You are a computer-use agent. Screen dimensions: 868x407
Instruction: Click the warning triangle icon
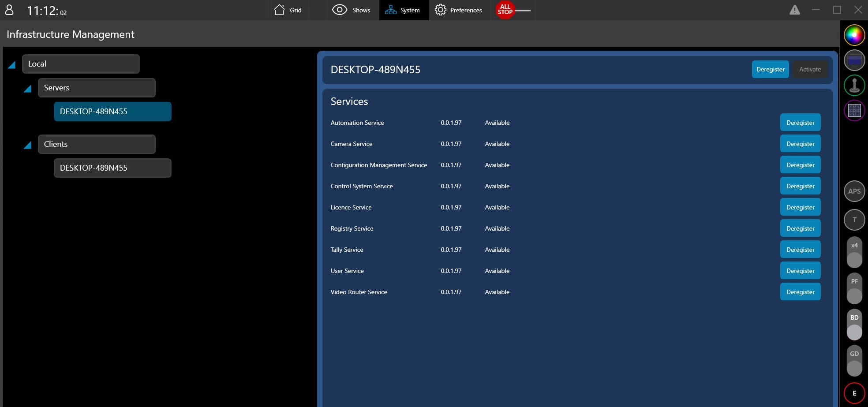(x=794, y=10)
